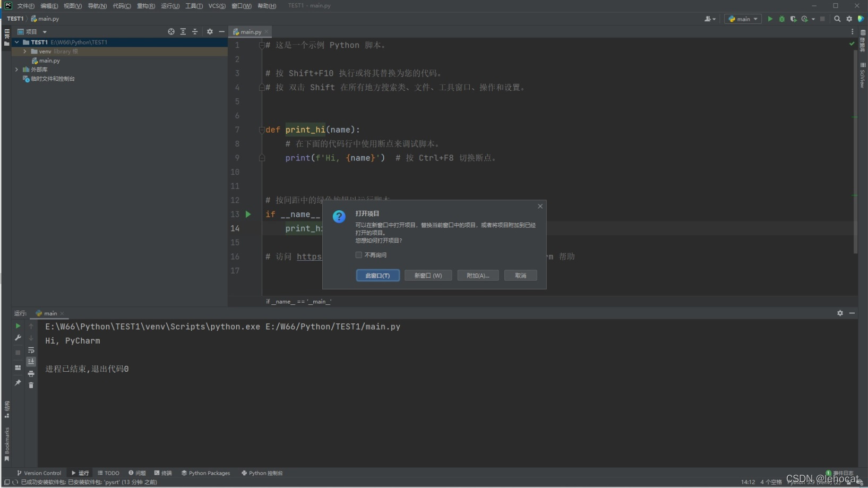Hide the Run tool window
868x488 pixels.
click(x=852, y=313)
